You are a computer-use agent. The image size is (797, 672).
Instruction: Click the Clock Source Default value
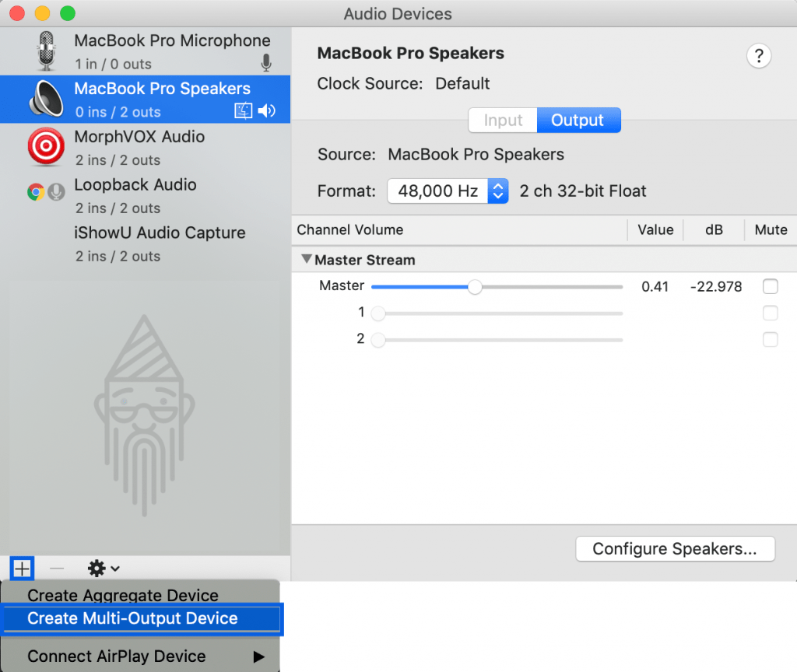462,83
